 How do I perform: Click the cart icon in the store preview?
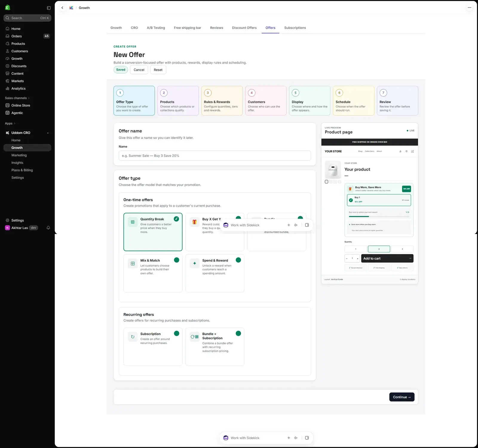coord(412,151)
